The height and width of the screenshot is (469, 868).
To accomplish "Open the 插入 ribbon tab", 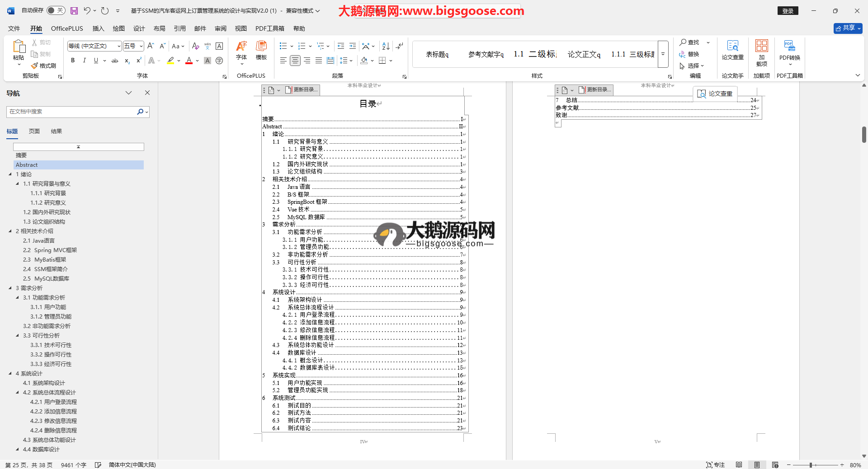I will [98, 28].
